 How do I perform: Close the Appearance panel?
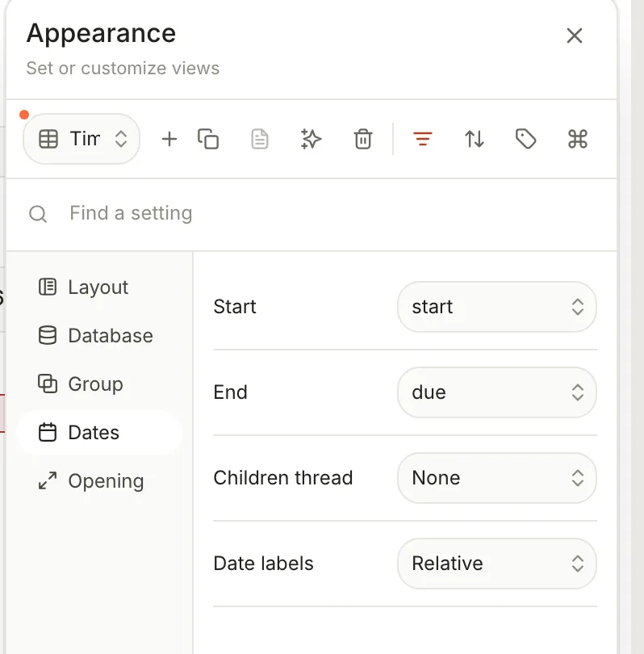tap(575, 36)
